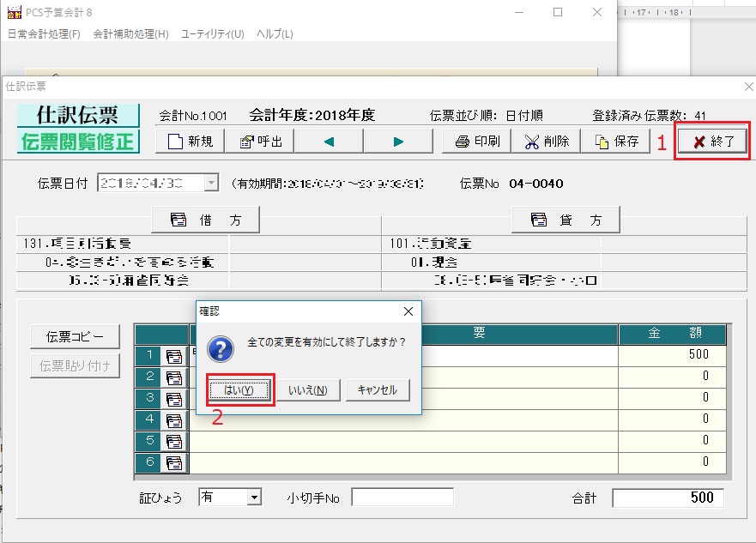Viewport: 756px width, 543px height.
Task: Click inside the 小切手No input field
Action: pyautogui.click(x=402, y=498)
